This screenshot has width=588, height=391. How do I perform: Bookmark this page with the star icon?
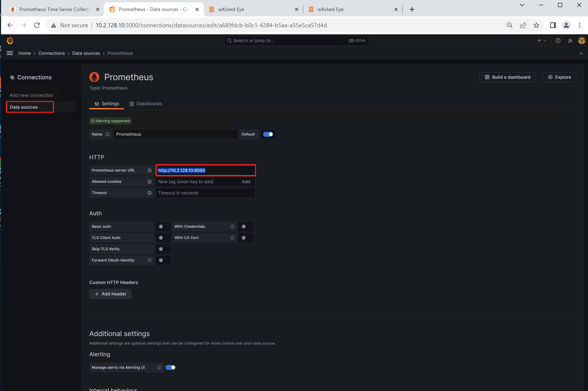pos(536,25)
